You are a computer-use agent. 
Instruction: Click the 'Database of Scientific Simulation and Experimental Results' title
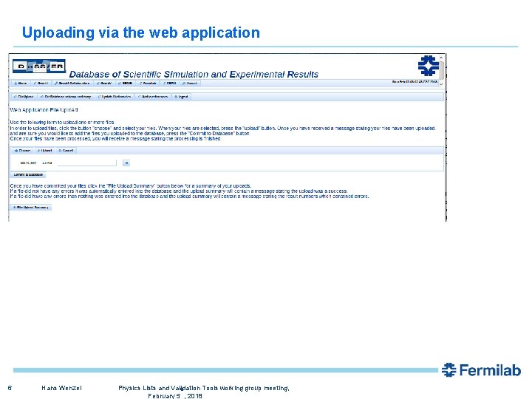[194, 75]
